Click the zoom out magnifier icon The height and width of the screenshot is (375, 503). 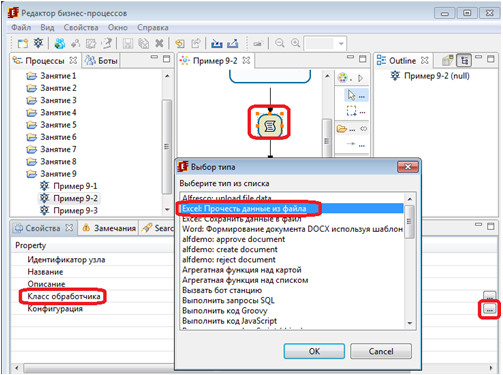pyautogui.click(x=280, y=43)
